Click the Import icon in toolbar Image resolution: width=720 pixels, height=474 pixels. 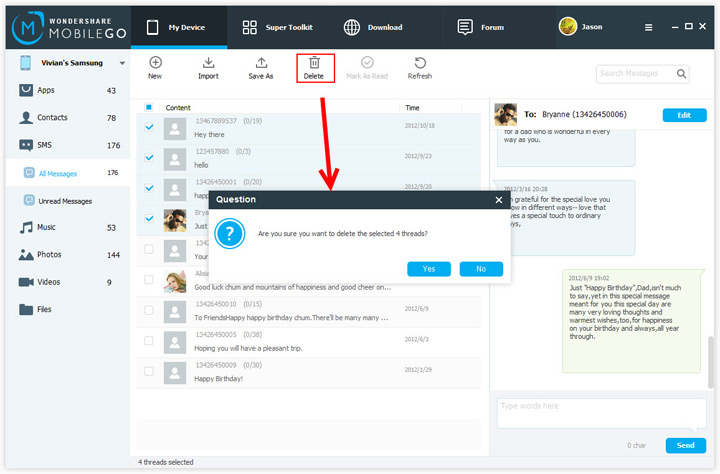[x=208, y=62]
